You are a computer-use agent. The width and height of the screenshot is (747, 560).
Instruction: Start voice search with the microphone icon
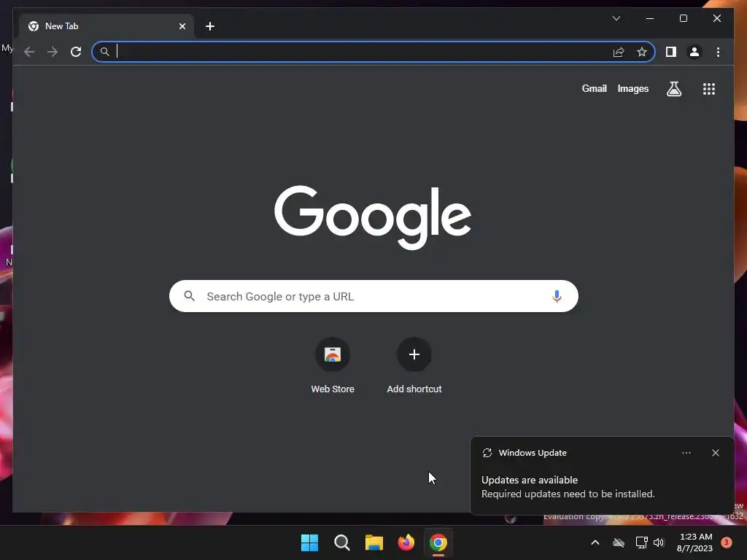point(557,296)
